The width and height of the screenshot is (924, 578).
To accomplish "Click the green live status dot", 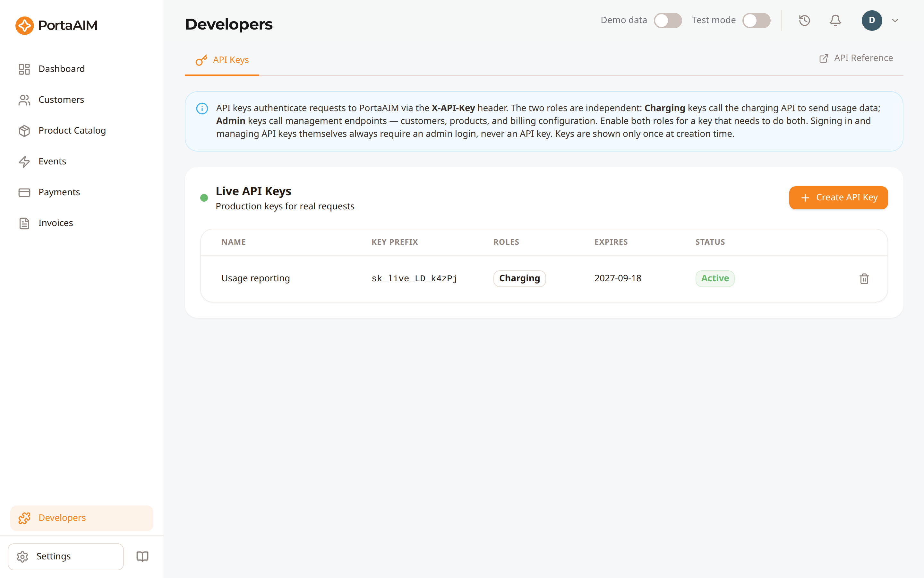I will 204,197.
